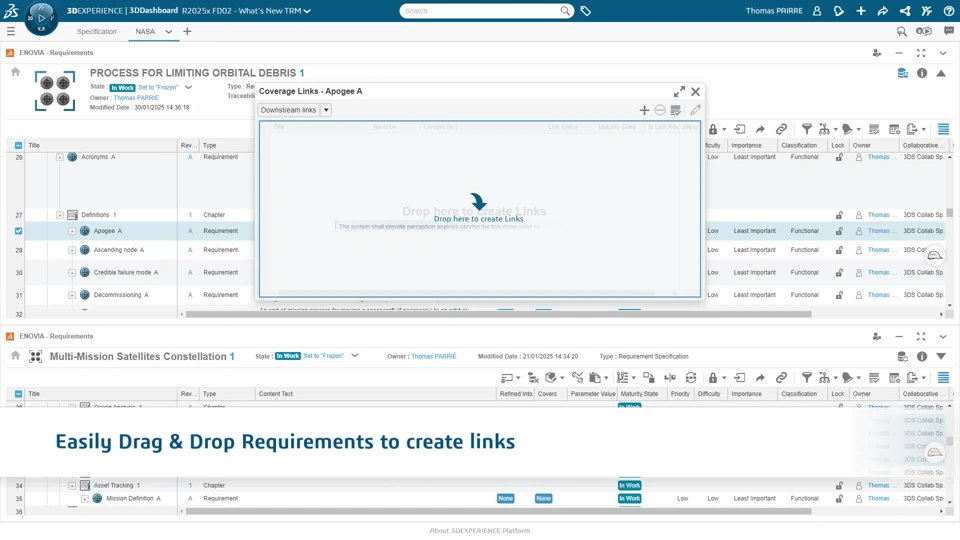Open the chat bubble icon below the help icon
This screenshot has width=960, height=540.
pyautogui.click(x=949, y=31)
